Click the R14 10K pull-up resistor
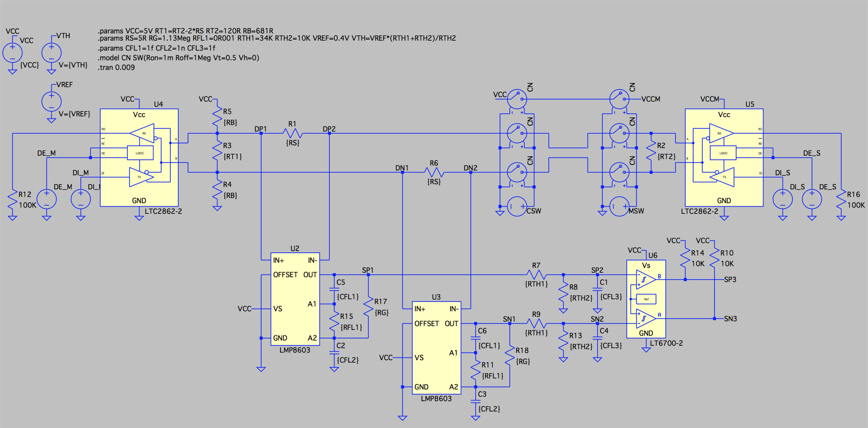This screenshot has width=868, height=428. point(685,258)
